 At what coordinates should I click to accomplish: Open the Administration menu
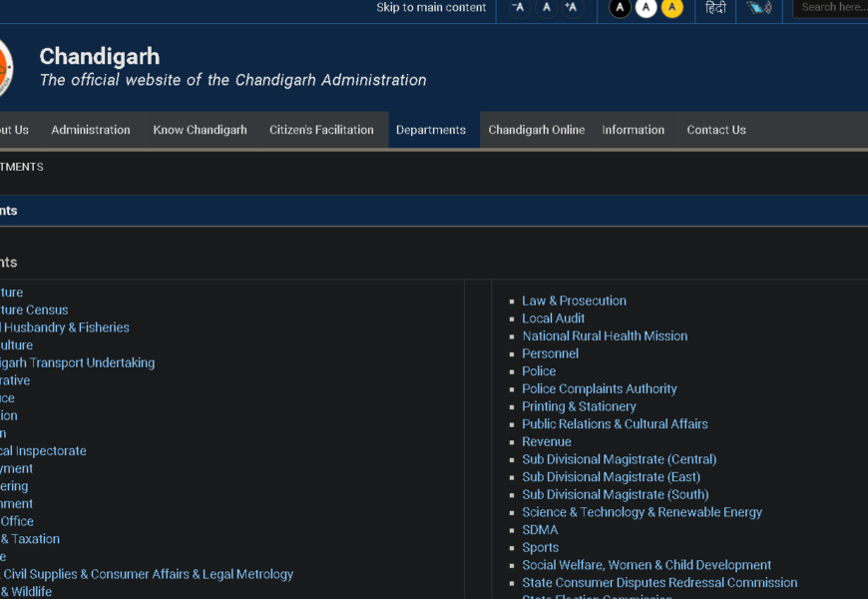tap(91, 130)
